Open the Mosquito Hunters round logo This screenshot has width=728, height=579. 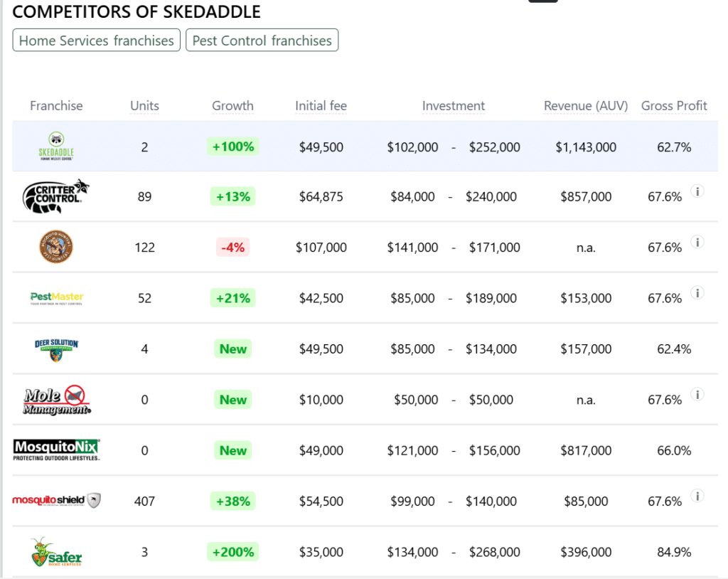click(x=55, y=247)
